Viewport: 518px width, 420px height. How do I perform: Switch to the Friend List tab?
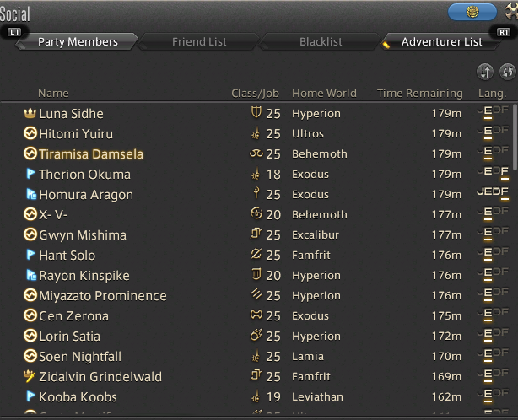coord(199,42)
